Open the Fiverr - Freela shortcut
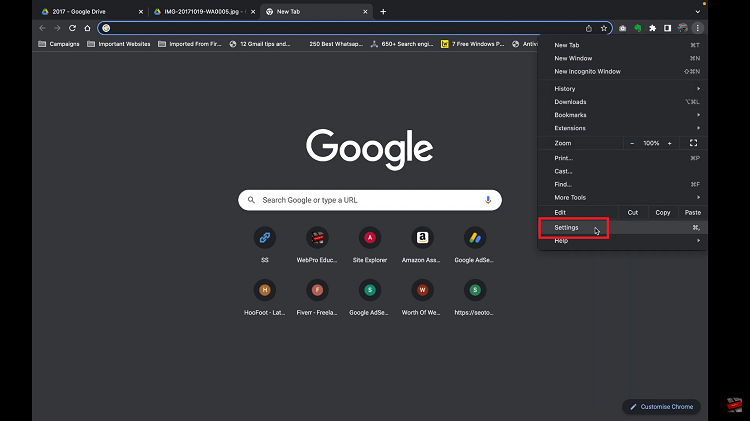750x421 pixels. tap(317, 298)
